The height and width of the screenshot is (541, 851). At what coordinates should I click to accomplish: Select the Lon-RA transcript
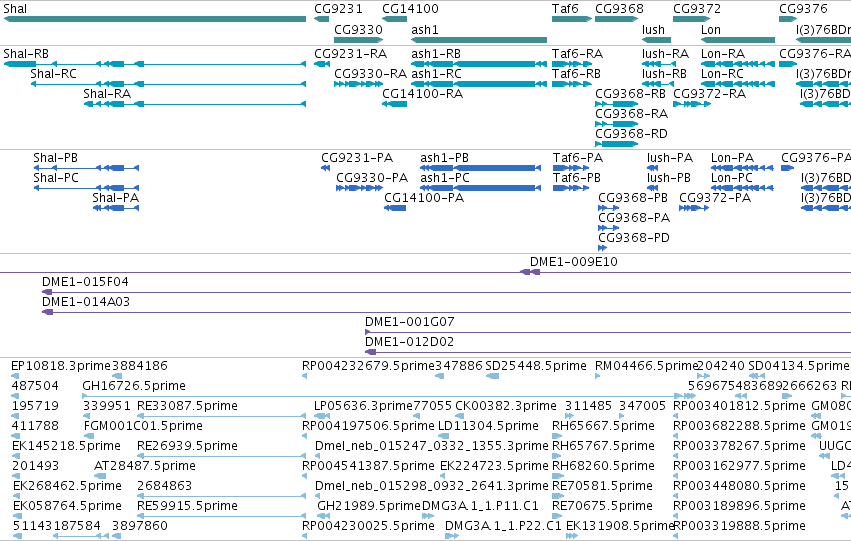pyautogui.click(x=738, y=64)
